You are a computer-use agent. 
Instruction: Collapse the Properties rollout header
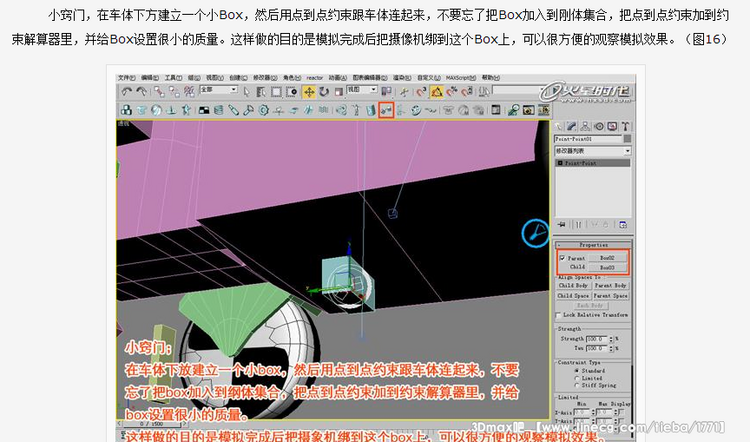point(593,245)
